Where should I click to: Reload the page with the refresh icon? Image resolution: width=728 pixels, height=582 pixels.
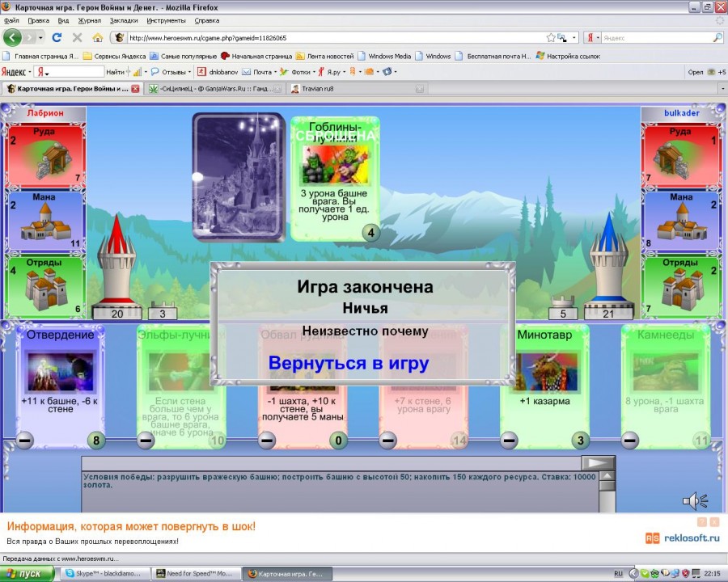pos(57,38)
